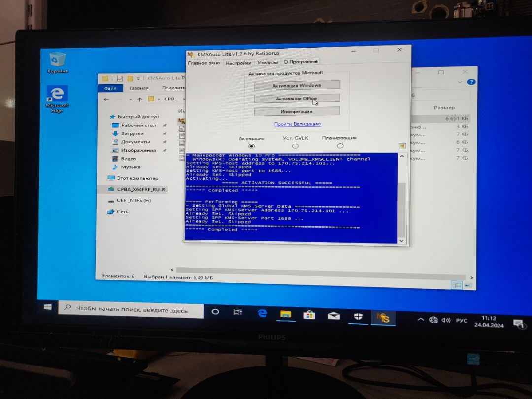Open the recent locations dropdown in Explorer
Image resolution: width=532 pixels, height=399 pixels.
pos(130,100)
